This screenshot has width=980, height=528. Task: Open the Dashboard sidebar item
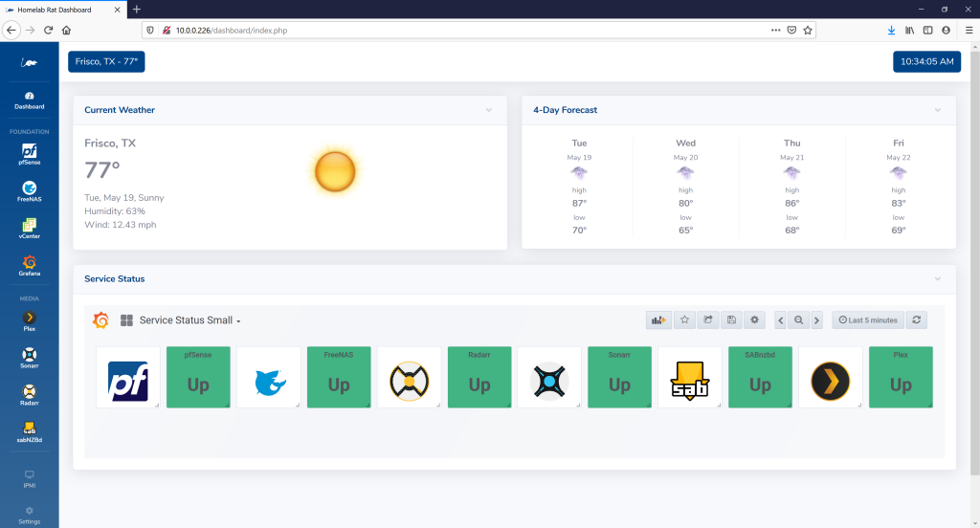tap(30, 100)
